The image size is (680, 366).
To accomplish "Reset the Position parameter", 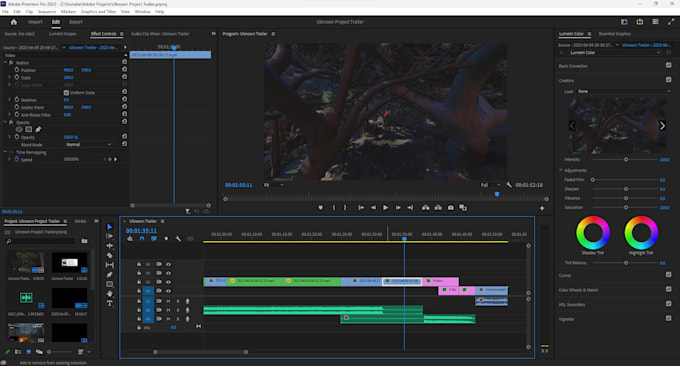I will coord(124,69).
